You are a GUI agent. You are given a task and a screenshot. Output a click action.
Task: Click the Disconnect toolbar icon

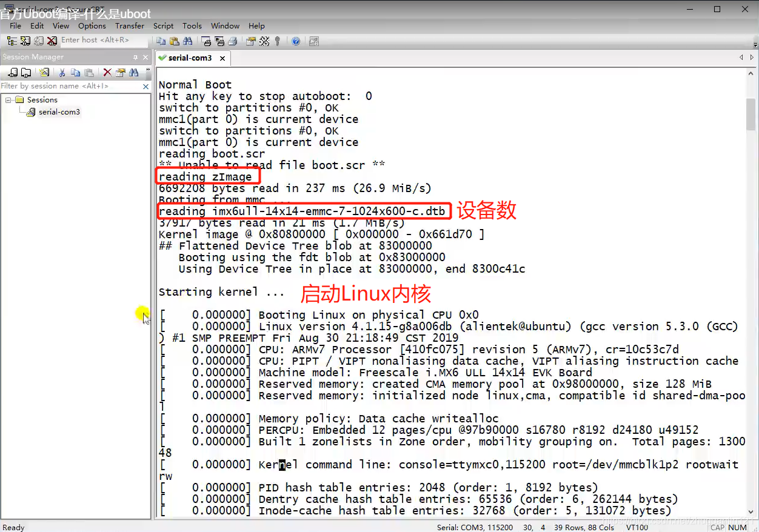(x=52, y=41)
